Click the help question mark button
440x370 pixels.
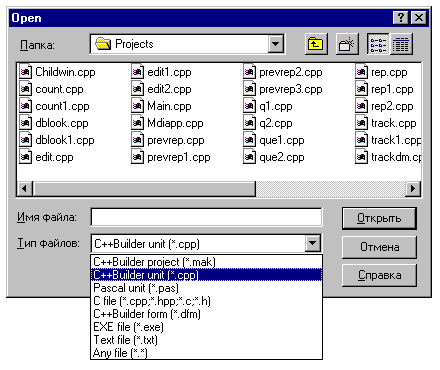coord(401,18)
